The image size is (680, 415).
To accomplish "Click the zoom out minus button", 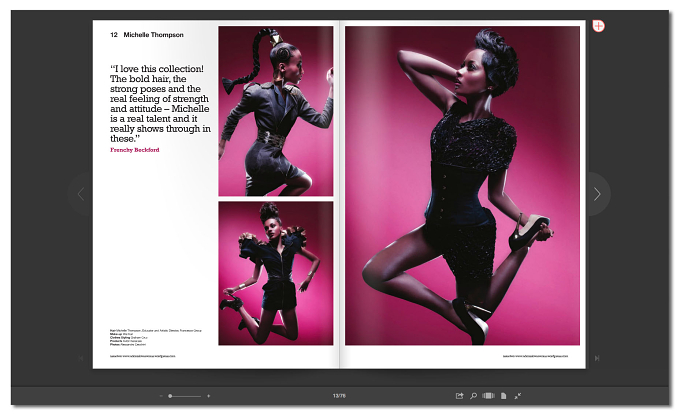I will coord(161,396).
